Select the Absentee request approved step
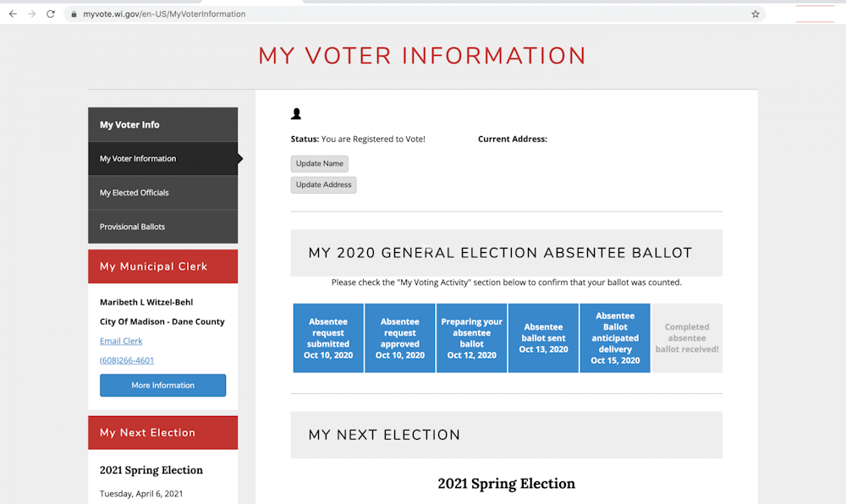Image resolution: width=846 pixels, height=504 pixels. pos(400,338)
